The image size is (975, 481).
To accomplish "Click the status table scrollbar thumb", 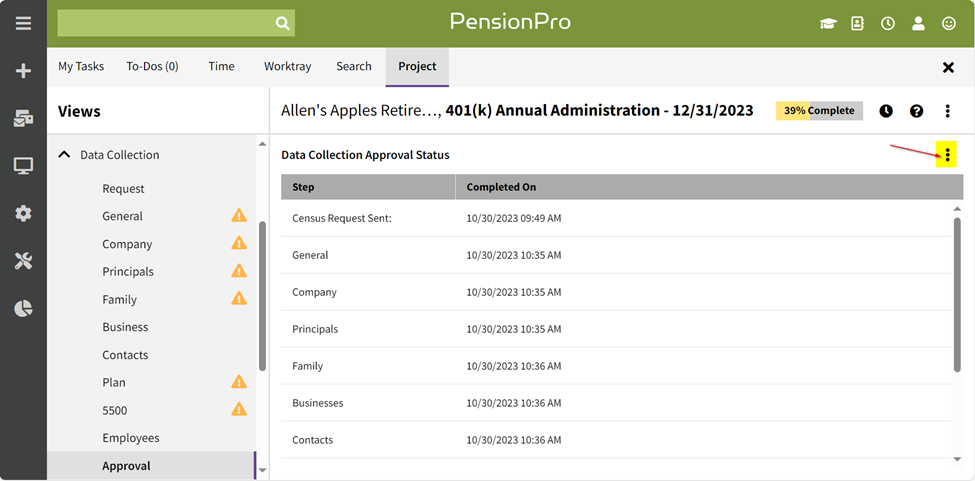I will (x=958, y=295).
